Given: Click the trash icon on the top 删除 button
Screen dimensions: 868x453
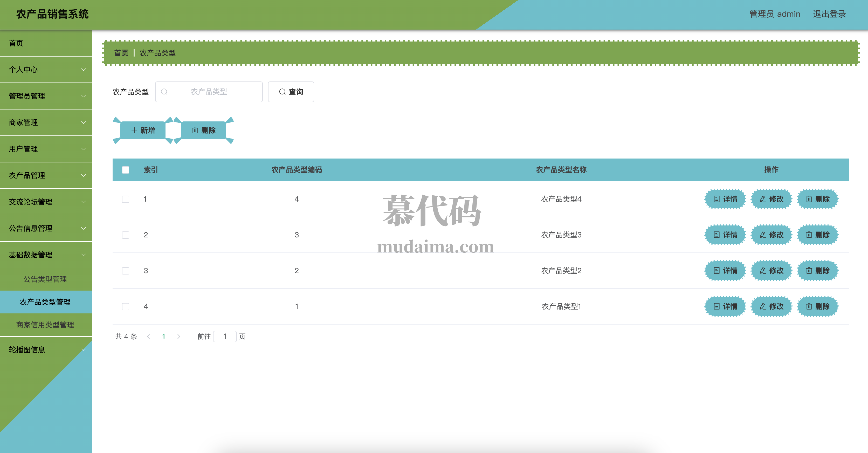Looking at the screenshot, I should coord(195,130).
